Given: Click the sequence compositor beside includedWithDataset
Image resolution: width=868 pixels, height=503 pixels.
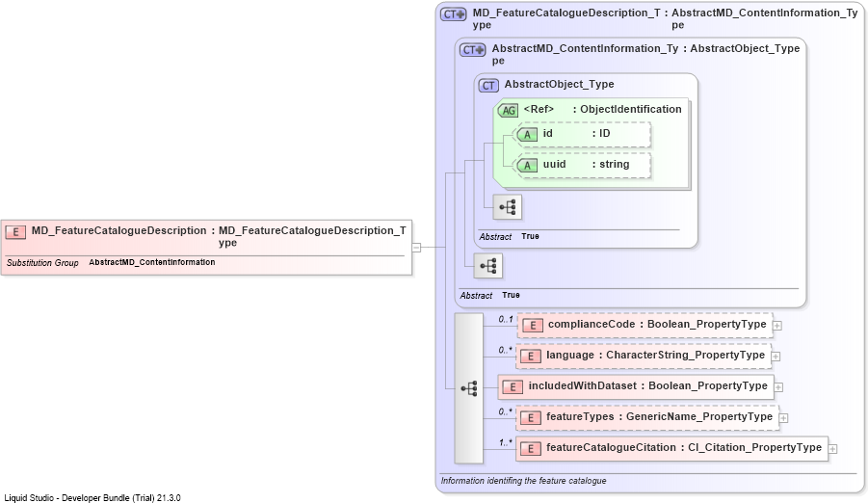Looking at the screenshot, I should 469,388.
